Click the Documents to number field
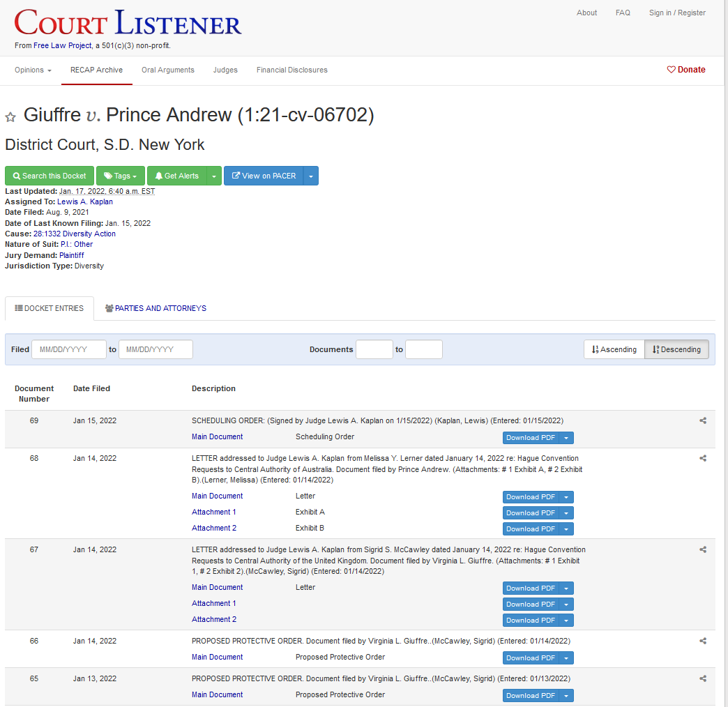 424,349
